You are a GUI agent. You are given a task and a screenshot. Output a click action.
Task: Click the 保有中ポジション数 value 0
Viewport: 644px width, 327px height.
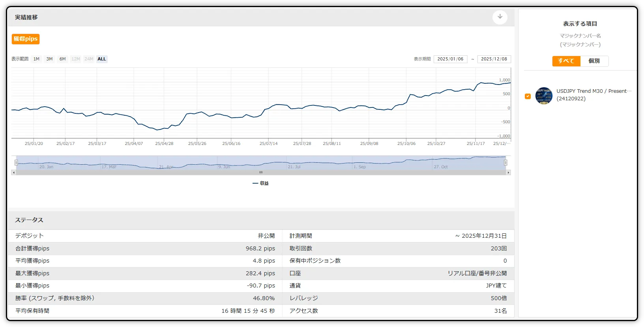point(505,261)
